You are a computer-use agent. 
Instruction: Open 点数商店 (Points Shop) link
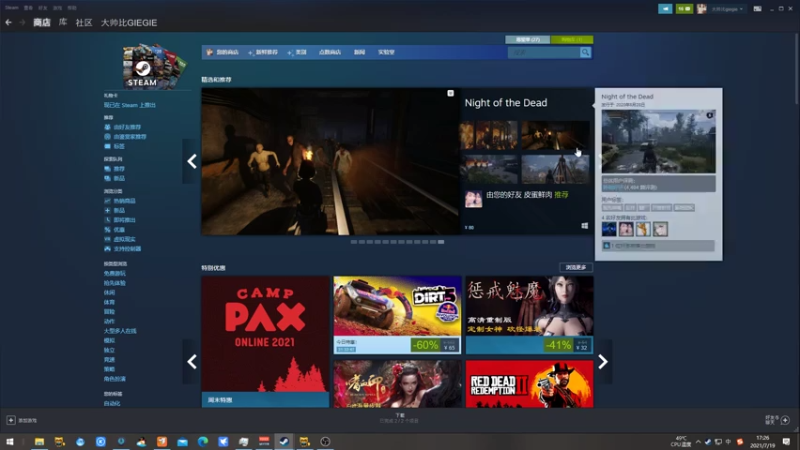[x=330, y=52]
